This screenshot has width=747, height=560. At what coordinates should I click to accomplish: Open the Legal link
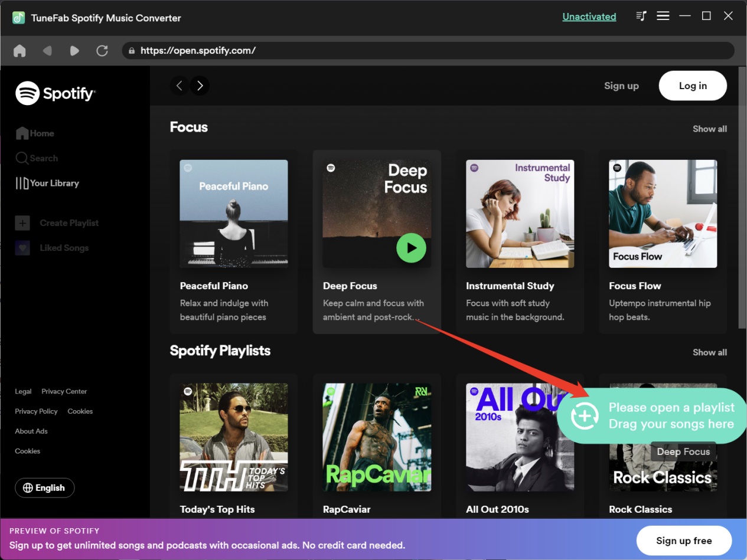point(23,391)
